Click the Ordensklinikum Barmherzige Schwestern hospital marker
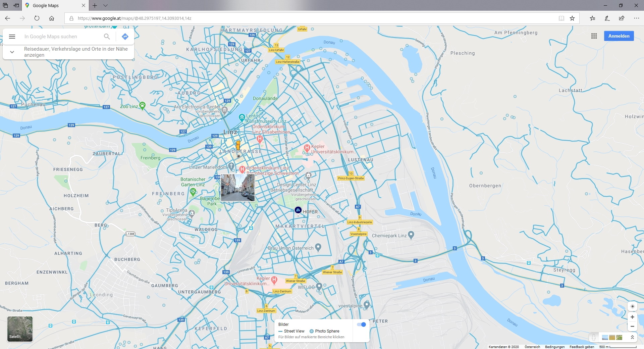 242,169
